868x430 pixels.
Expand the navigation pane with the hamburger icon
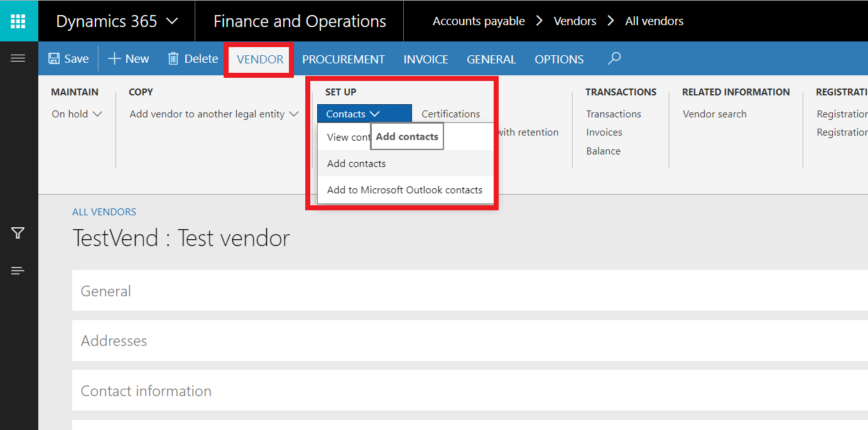tap(18, 58)
